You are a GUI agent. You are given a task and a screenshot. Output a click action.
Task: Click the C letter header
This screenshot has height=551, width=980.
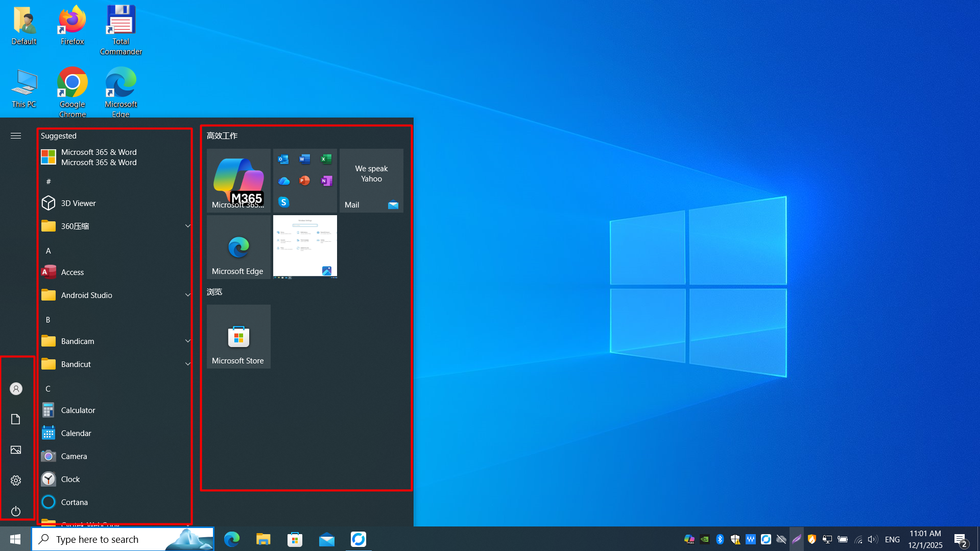point(48,388)
